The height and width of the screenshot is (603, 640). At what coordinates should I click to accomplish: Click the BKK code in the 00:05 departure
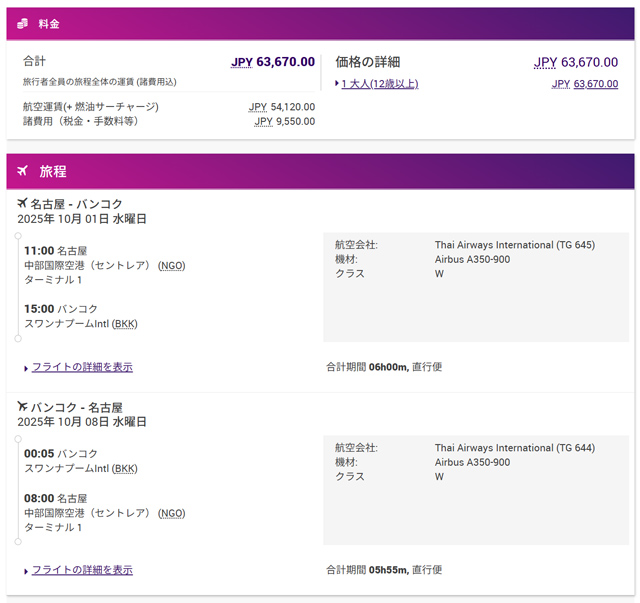pyautogui.click(x=125, y=469)
